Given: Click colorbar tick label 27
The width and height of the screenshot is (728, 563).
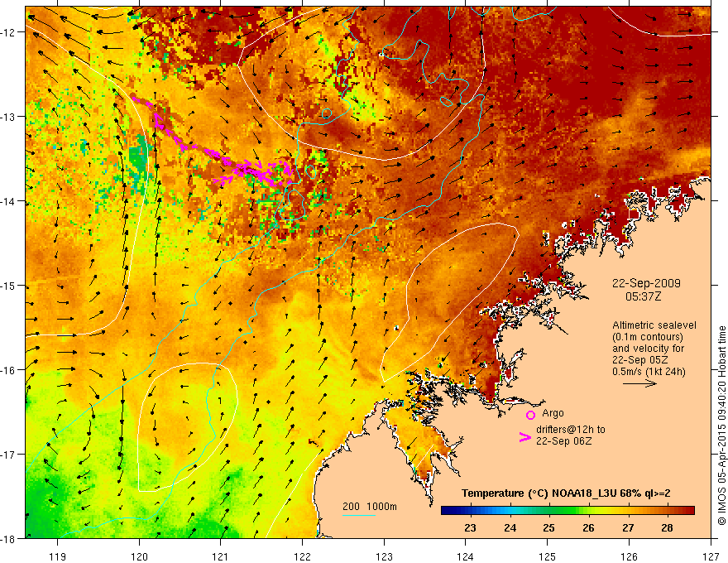Looking at the screenshot, I should pyautogui.click(x=628, y=527).
